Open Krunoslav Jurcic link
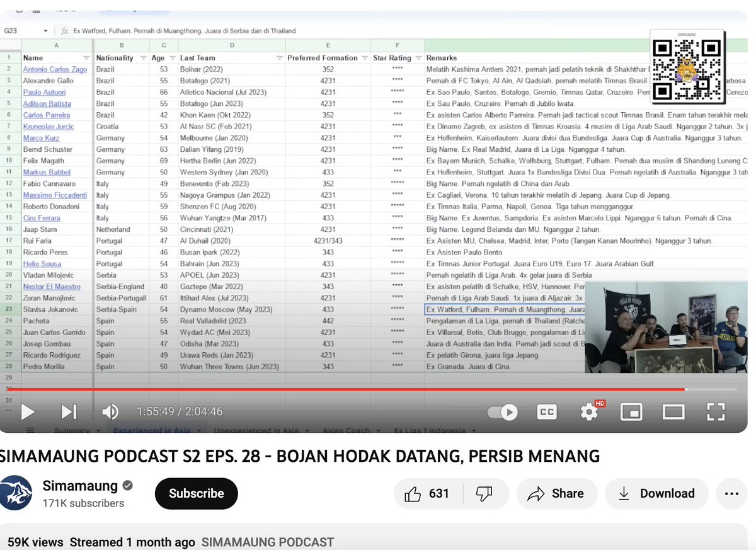Viewport: 756px width, 550px height. pos(49,127)
